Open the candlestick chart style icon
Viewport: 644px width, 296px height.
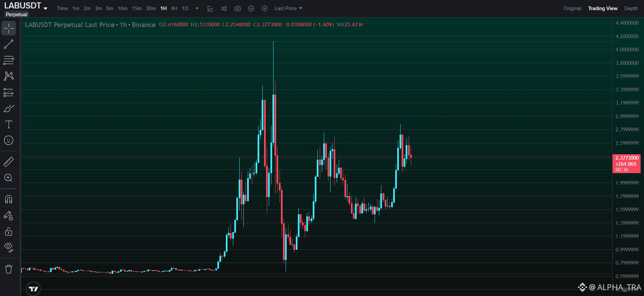pyautogui.click(x=224, y=8)
